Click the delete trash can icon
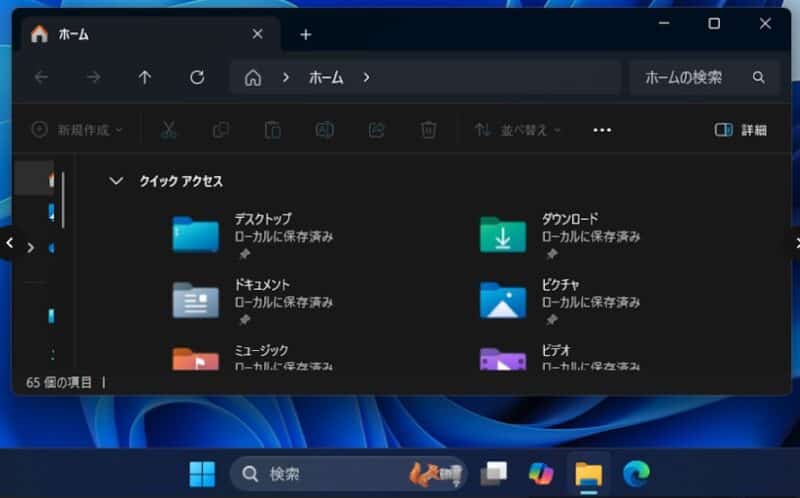The width and height of the screenshot is (800, 498). (x=429, y=130)
